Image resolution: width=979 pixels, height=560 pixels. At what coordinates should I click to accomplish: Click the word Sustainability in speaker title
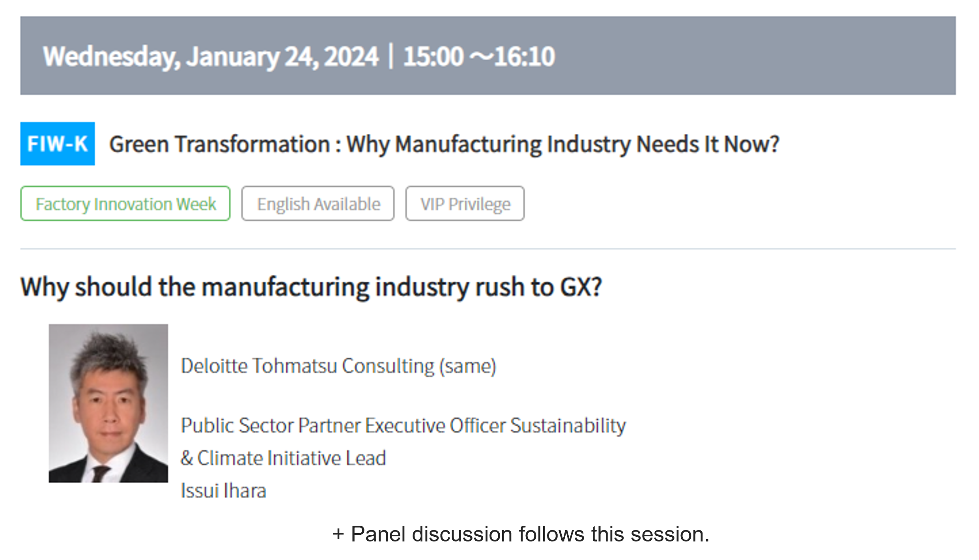pos(568,426)
